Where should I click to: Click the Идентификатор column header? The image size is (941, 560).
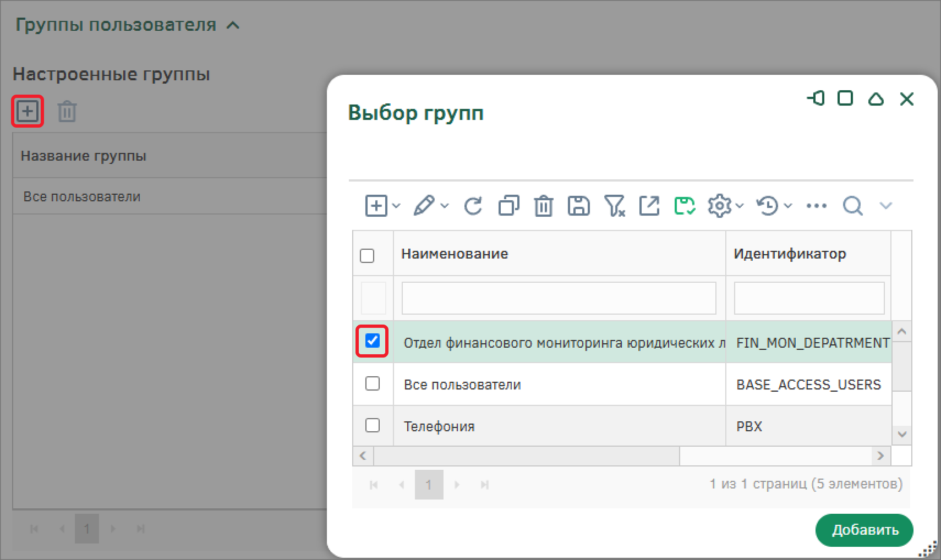[x=808, y=254]
